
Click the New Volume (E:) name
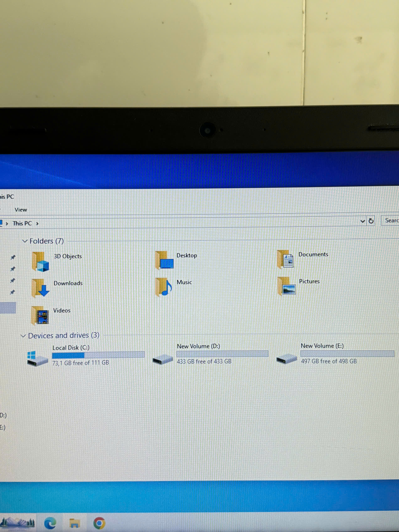[322, 346]
